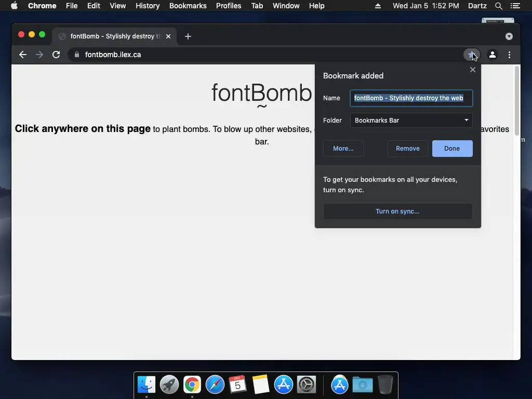Click the eject icon in menu bar
Image resolution: width=532 pixels, height=399 pixels.
tap(378, 6)
